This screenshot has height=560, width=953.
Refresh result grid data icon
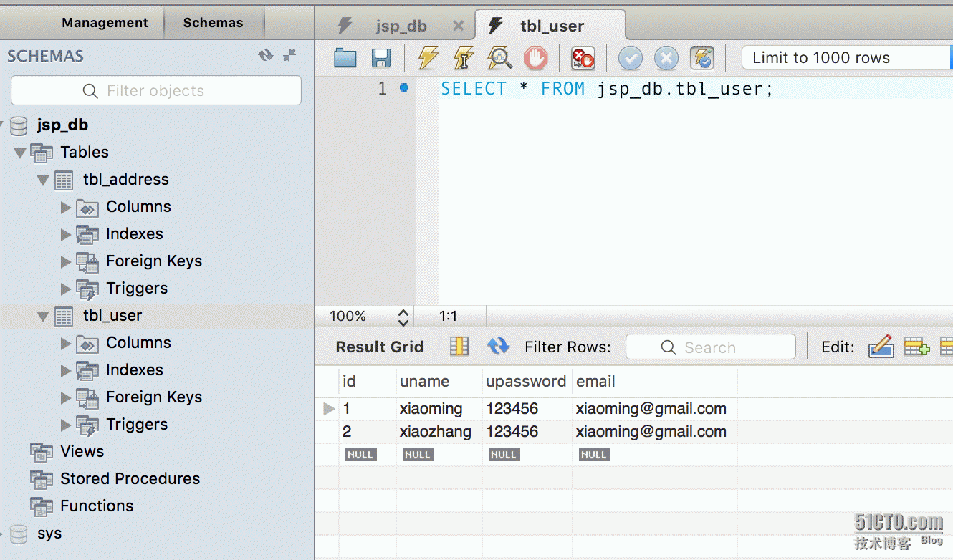click(x=498, y=347)
